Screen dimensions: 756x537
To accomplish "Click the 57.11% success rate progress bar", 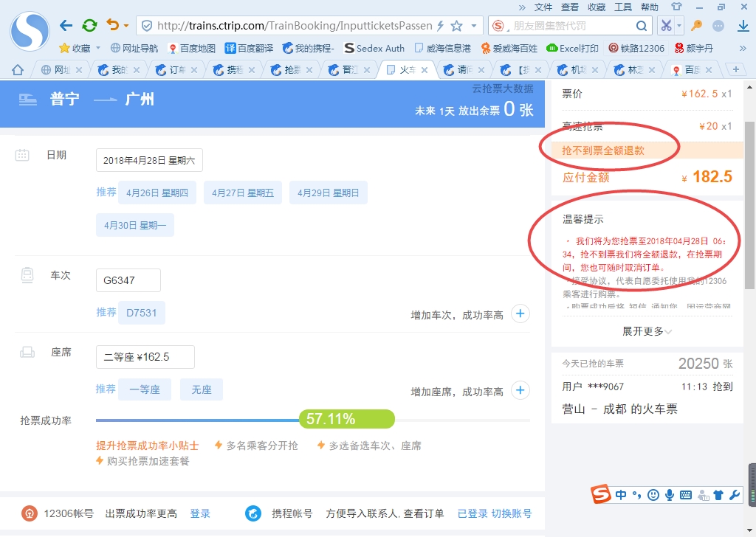I will [346, 420].
